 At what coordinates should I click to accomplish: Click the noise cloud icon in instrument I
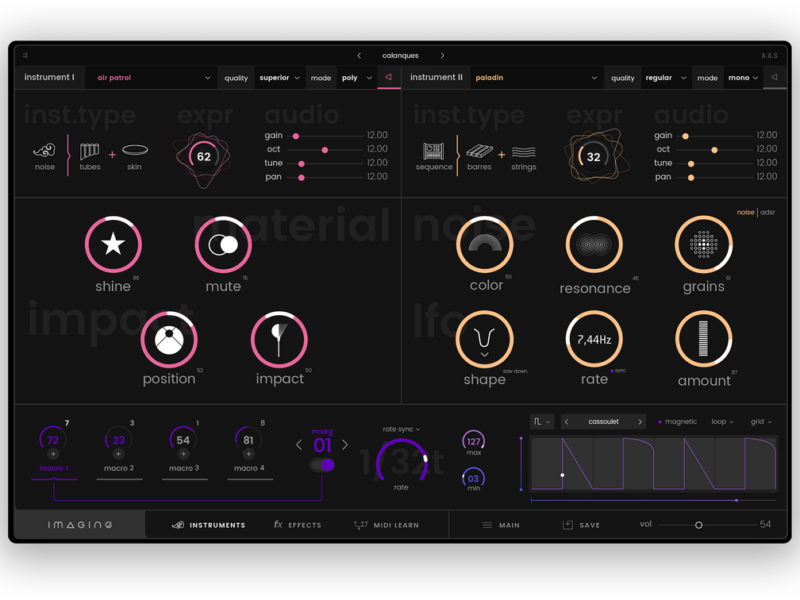pos(44,151)
